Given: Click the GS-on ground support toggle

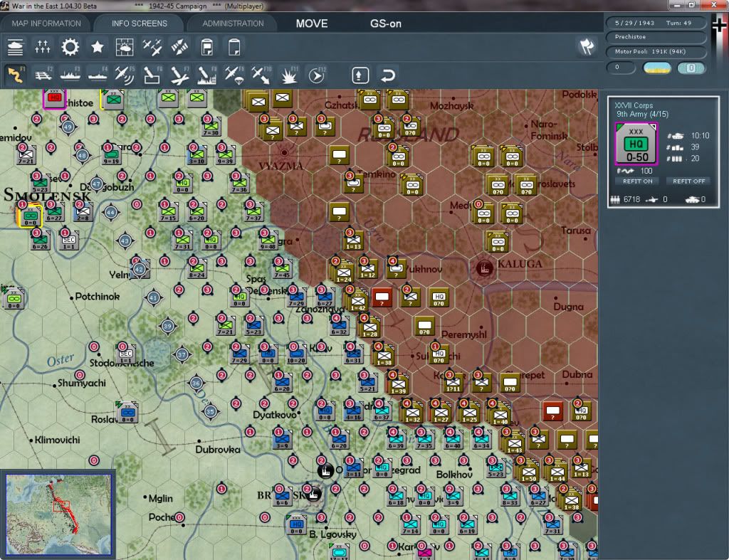Looking at the screenshot, I should click(x=385, y=23).
